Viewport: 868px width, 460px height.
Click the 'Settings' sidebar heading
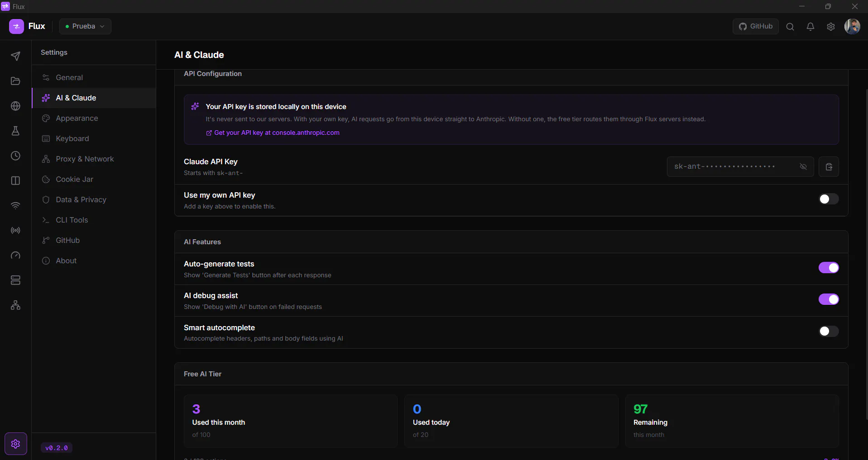point(54,52)
